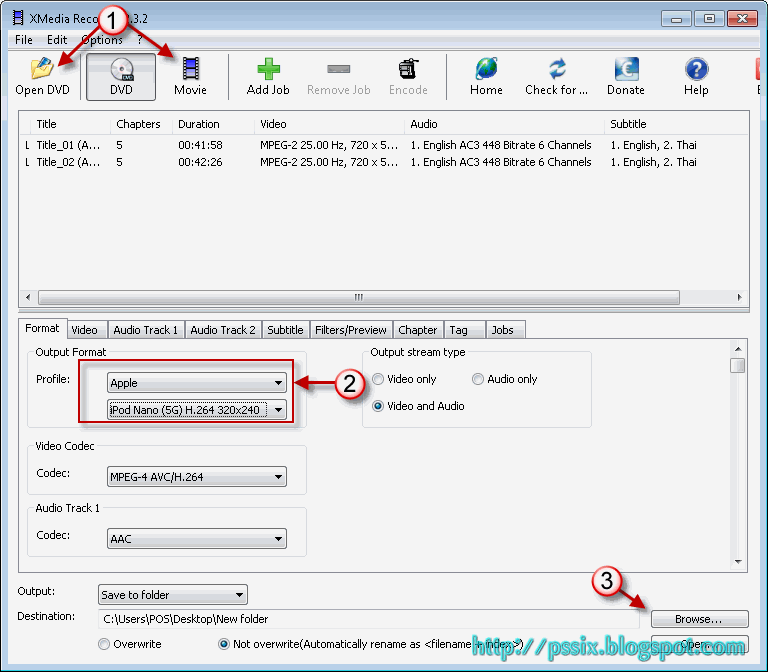
Task: Open the File menu
Action: coord(24,40)
